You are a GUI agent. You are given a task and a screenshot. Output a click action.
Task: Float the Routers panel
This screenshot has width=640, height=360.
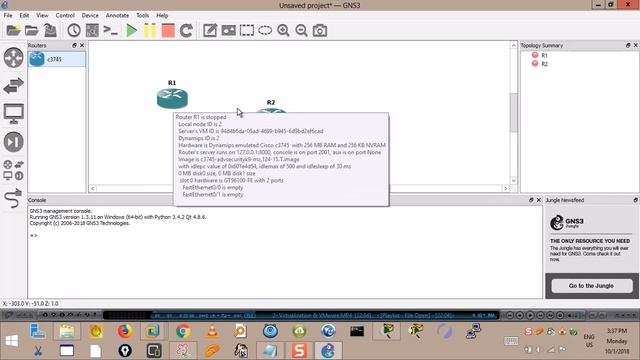pyautogui.click(x=74, y=45)
